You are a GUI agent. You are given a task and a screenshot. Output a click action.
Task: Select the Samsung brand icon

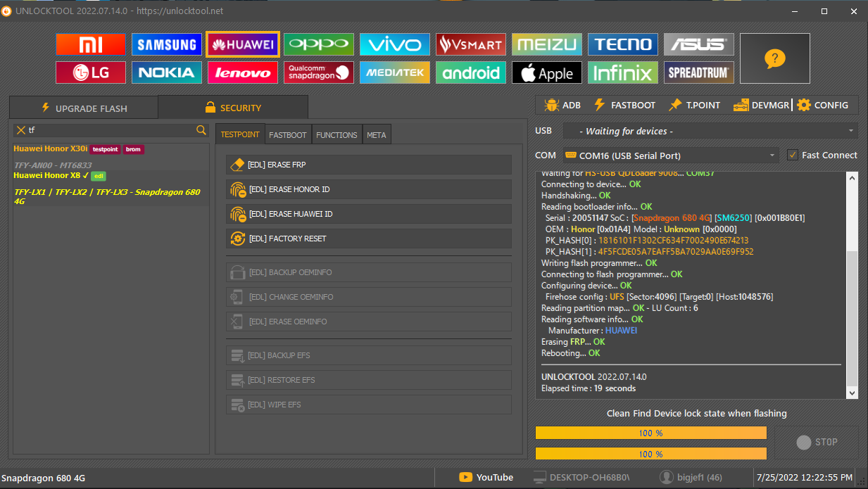click(x=167, y=44)
